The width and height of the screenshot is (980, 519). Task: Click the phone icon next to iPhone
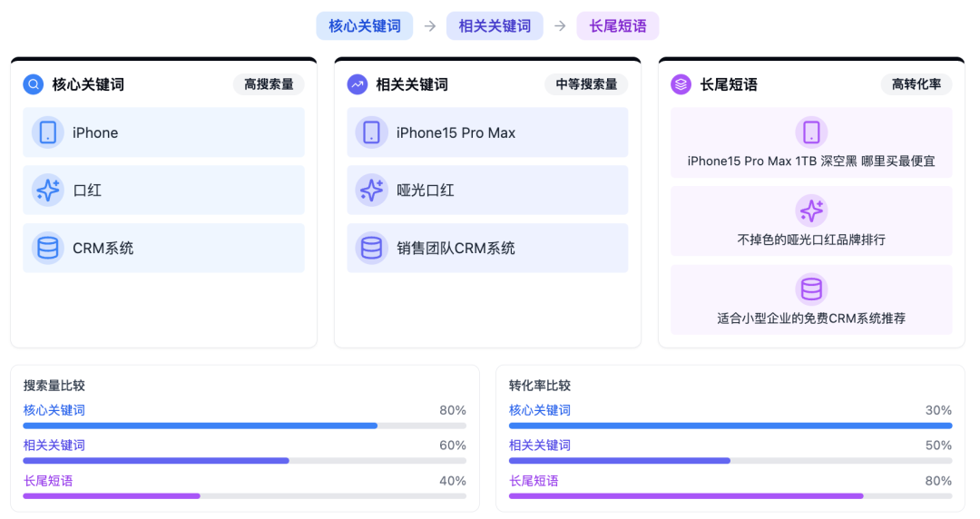click(x=48, y=132)
